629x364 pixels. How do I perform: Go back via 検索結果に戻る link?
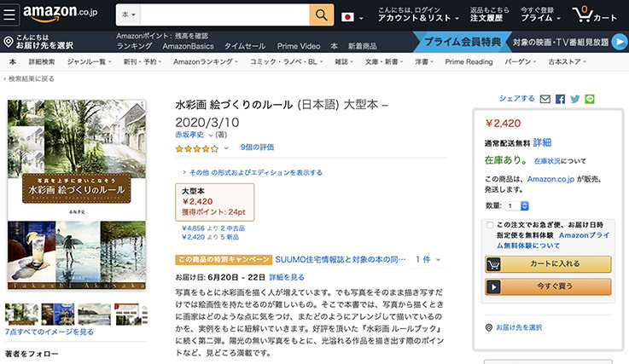pyautogui.click(x=29, y=78)
